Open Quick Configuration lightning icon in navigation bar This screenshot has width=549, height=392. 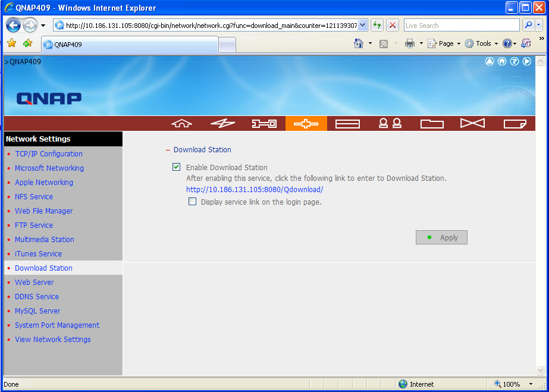point(222,124)
